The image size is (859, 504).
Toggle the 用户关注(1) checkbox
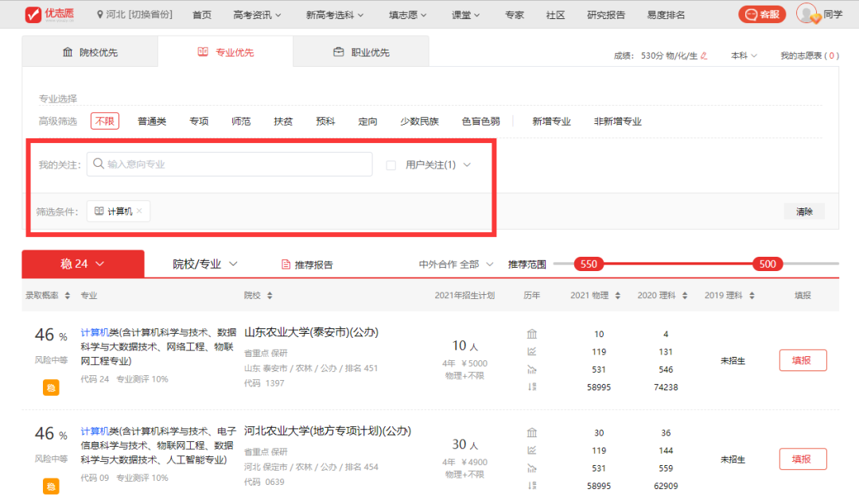pyautogui.click(x=391, y=165)
